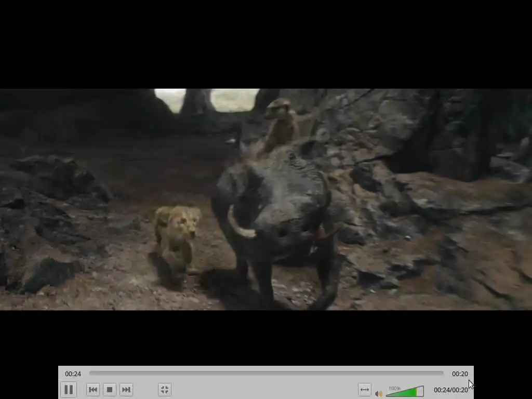Screen dimensions: 532x399
Task: Toggle elapsed time display 00:24
Action: [x=73, y=374]
